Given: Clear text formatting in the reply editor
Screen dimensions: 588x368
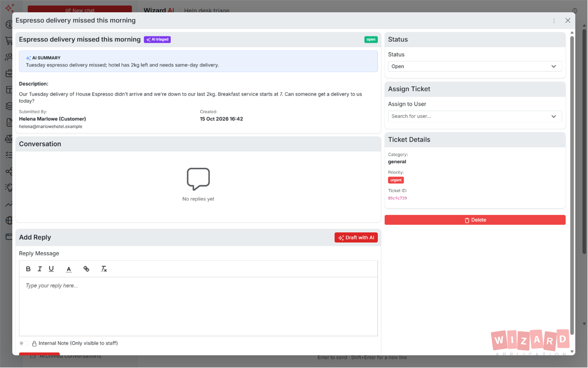Looking at the screenshot, I should [104, 269].
